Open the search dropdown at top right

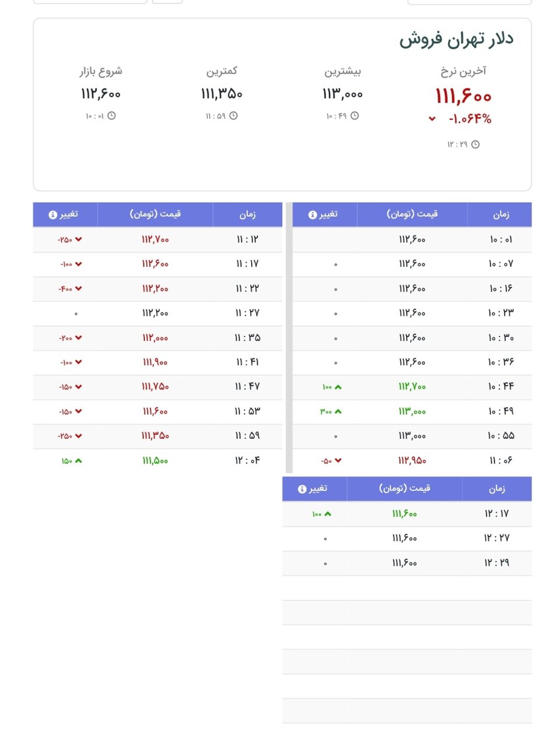(470, 2)
